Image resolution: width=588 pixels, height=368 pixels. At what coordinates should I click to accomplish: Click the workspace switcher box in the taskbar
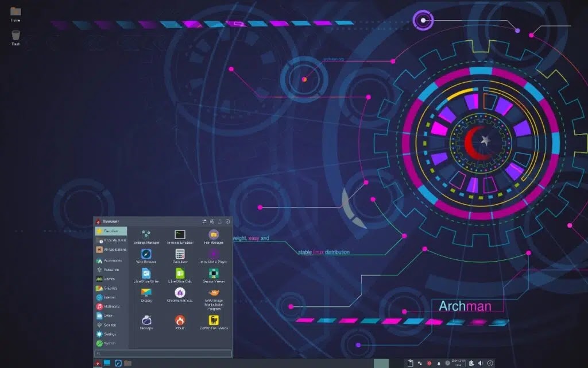(x=381, y=363)
